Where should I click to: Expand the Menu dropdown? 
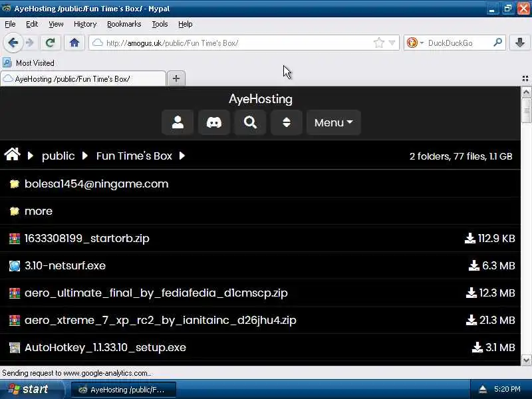tap(334, 122)
